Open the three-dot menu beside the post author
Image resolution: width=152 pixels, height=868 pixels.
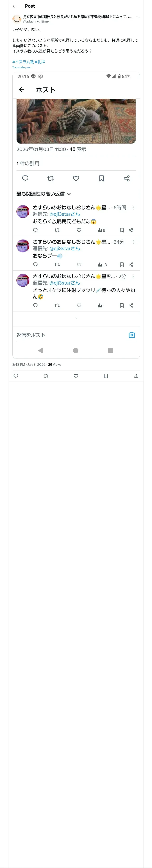tap(138, 17)
